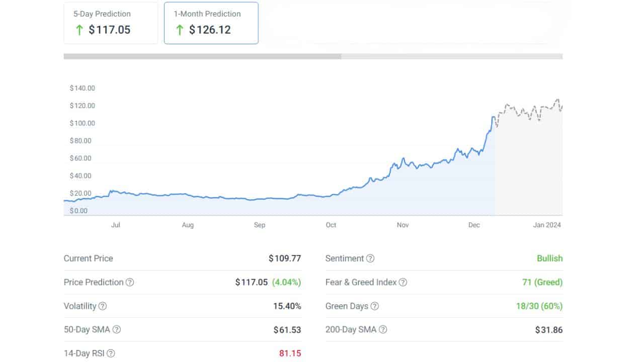Switch to the 1-Month Prediction tab
The image size is (644, 362).
[211, 23]
